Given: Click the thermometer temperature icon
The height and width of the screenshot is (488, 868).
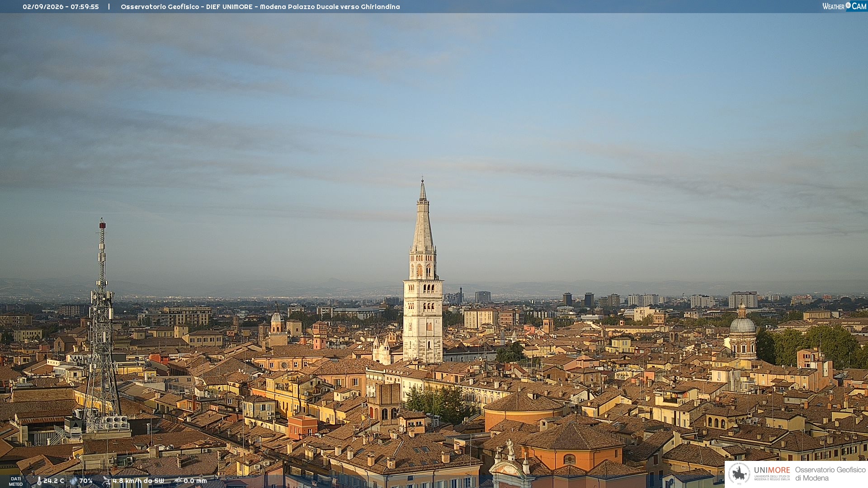Looking at the screenshot, I should [x=39, y=481].
